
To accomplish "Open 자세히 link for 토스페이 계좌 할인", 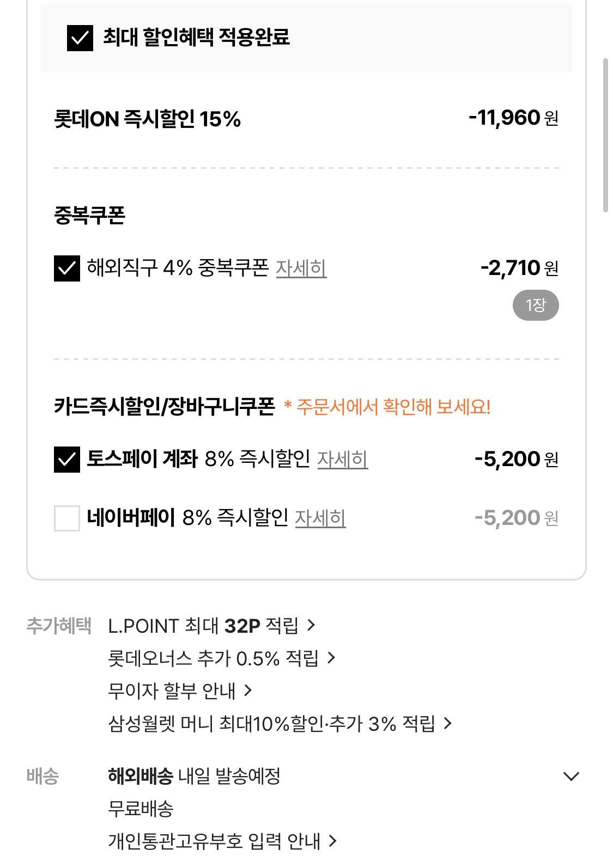I will coord(342,460).
